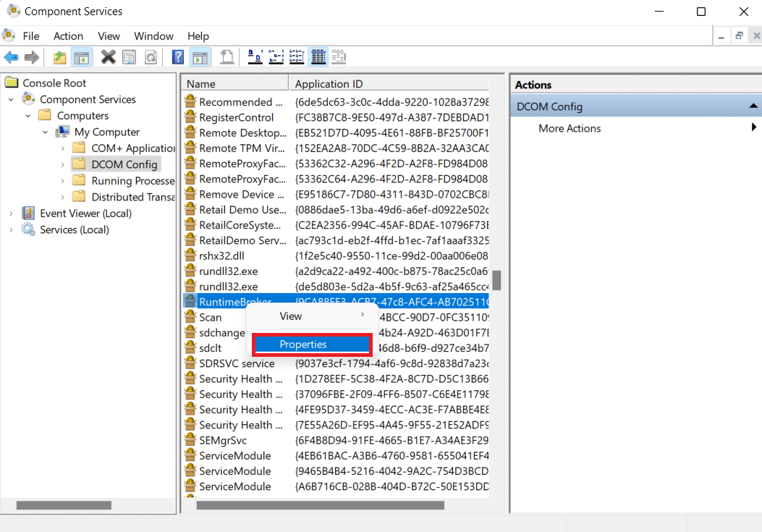Select the RegisterControl list entry
762x532 pixels.
click(x=236, y=117)
